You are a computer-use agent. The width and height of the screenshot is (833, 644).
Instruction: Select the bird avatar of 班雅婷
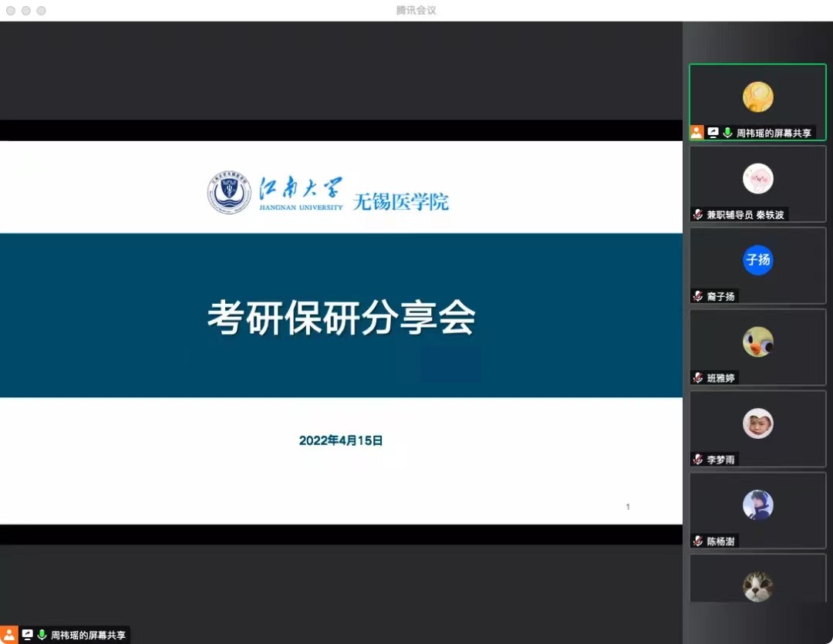click(757, 342)
